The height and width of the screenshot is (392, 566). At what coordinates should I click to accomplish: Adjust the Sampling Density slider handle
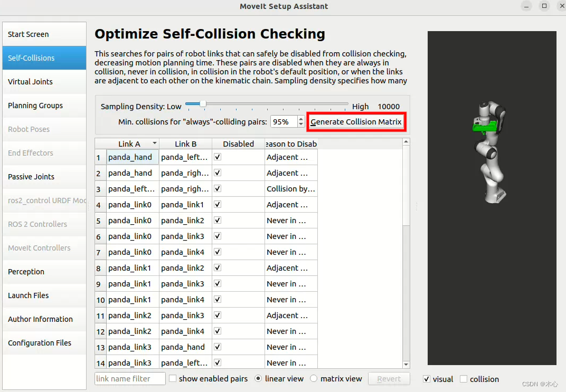(203, 104)
